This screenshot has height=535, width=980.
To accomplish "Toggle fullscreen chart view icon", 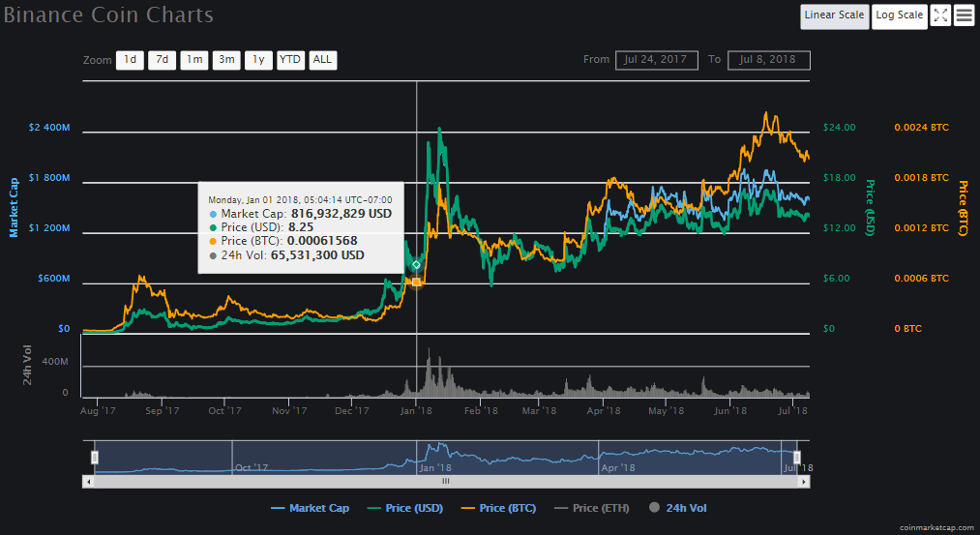I will pyautogui.click(x=940, y=15).
